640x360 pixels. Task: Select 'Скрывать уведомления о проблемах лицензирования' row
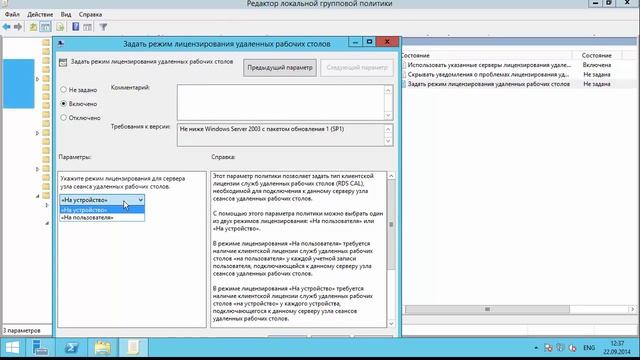pos(518,74)
